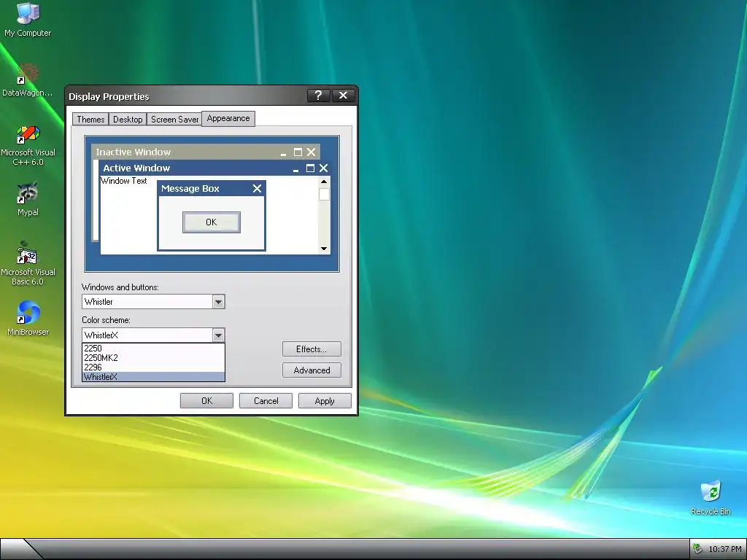The image size is (747, 560).
Task: Switch to the Desktop tab
Action: coord(128,120)
